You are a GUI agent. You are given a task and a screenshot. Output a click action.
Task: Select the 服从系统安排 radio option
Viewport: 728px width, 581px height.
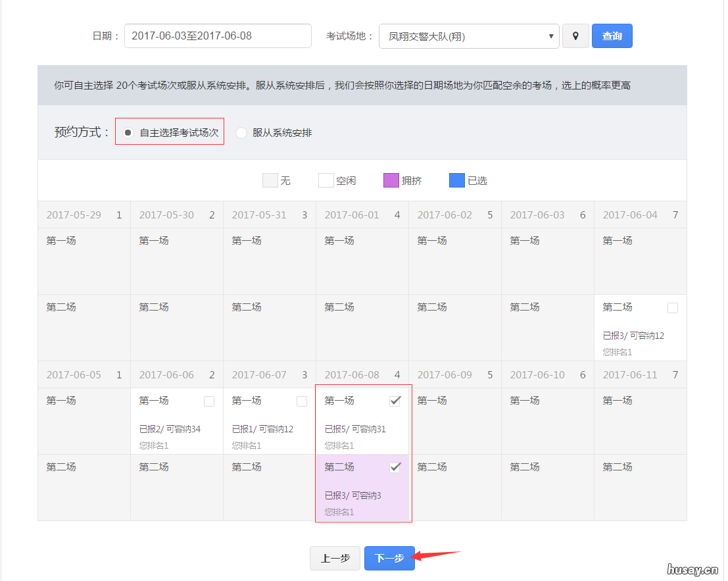pyautogui.click(x=241, y=132)
